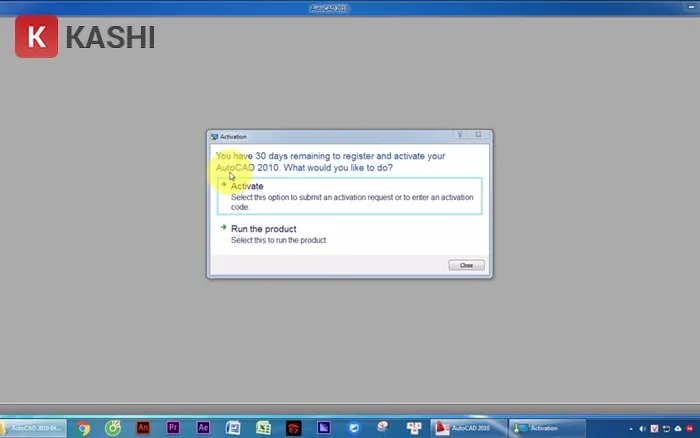Open the blue round taskbar app icon
700x438 pixels.
[x=354, y=428]
